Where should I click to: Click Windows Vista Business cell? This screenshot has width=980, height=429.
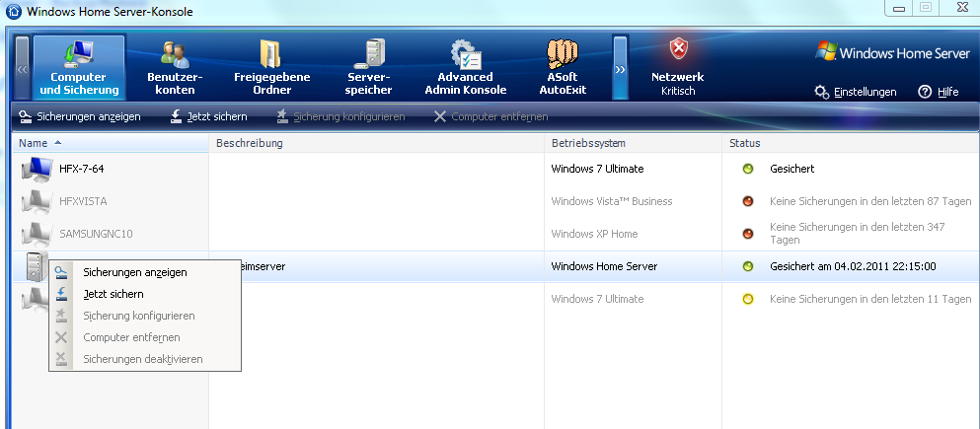[612, 201]
